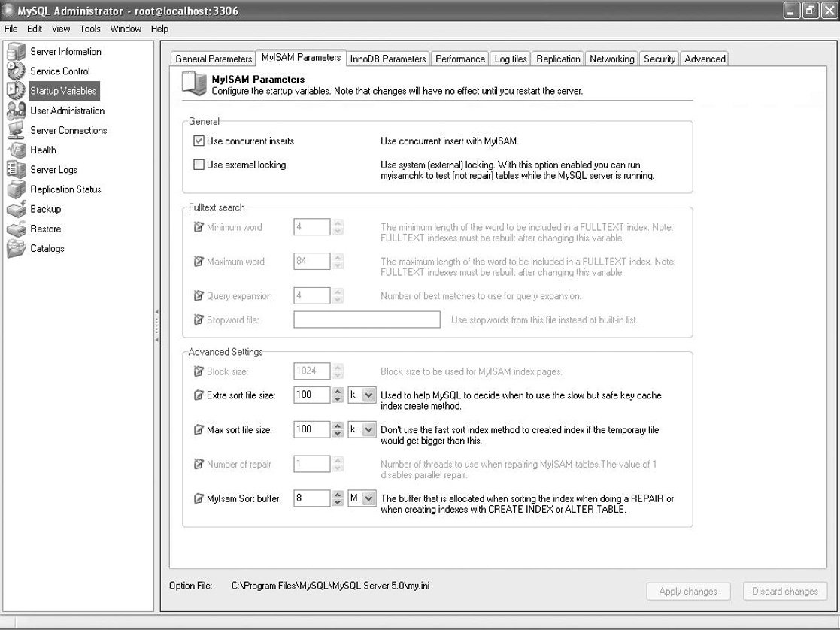Click the Service Control gear icon
Image resolution: width=840 pixels, height=630 pixels.
(x=16, y=71)
